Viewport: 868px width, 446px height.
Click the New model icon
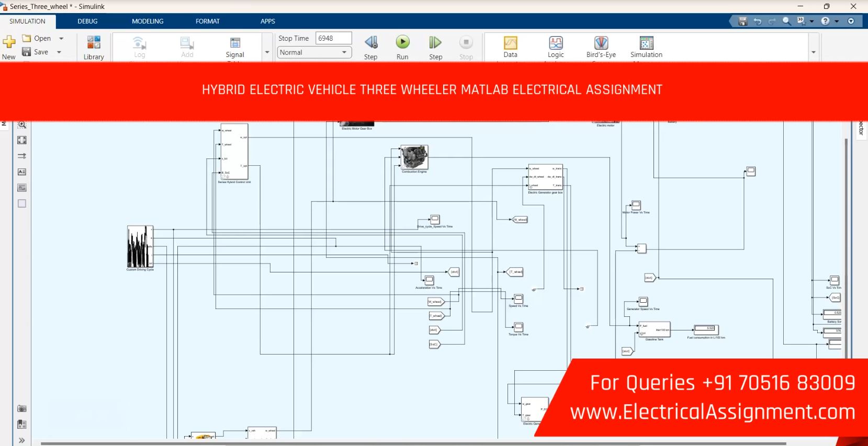tap(9, 42)
